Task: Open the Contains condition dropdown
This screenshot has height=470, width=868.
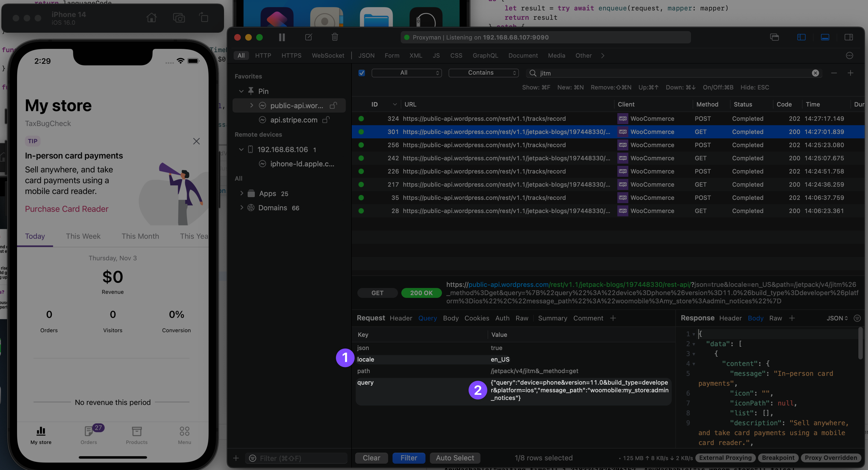Action: coord(483,73)
